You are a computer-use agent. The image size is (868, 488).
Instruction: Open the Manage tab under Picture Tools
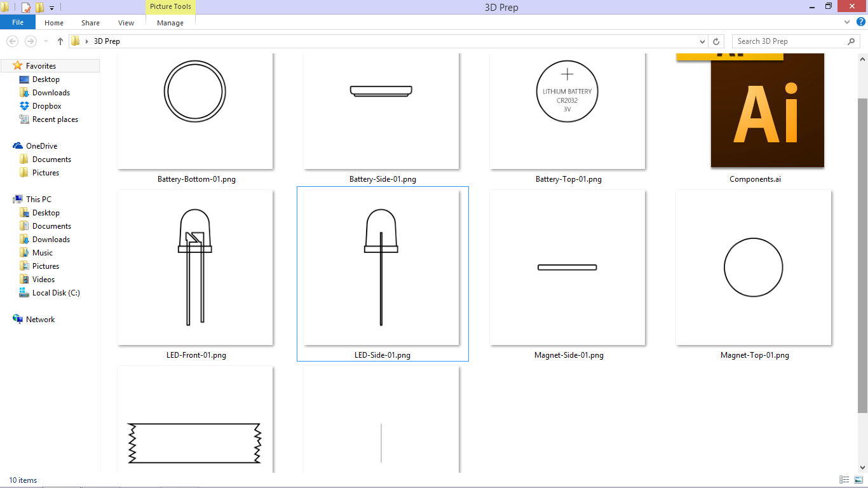pyautogui.click(x=170, y=22)
